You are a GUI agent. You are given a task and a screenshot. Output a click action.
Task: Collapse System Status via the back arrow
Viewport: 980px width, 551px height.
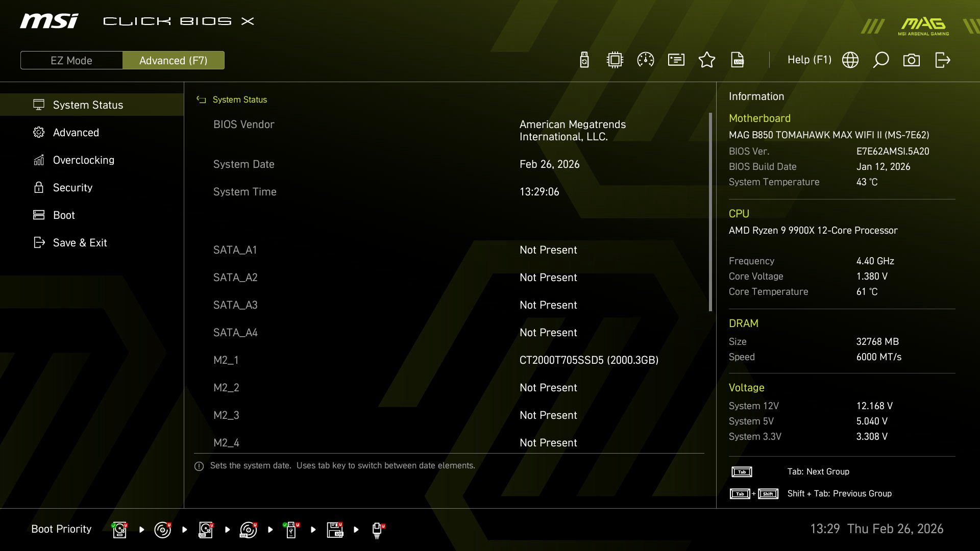click(201, 99)
